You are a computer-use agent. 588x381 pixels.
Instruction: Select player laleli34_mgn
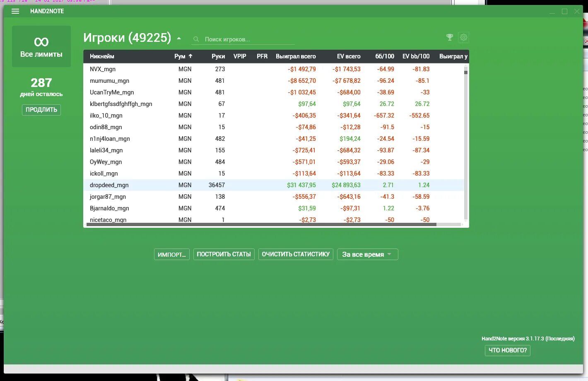106,150
